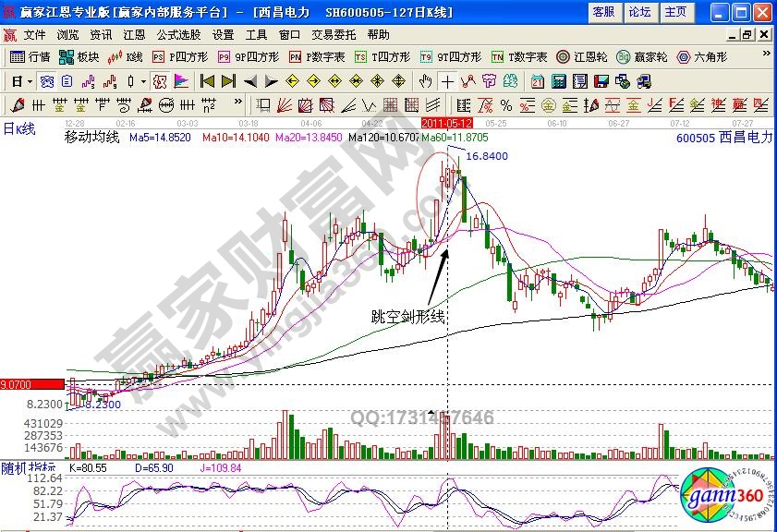Open the 公式选股 menu
Image resolution: width=777 pixels, height=532 pixels.
(x=178, y=35)
